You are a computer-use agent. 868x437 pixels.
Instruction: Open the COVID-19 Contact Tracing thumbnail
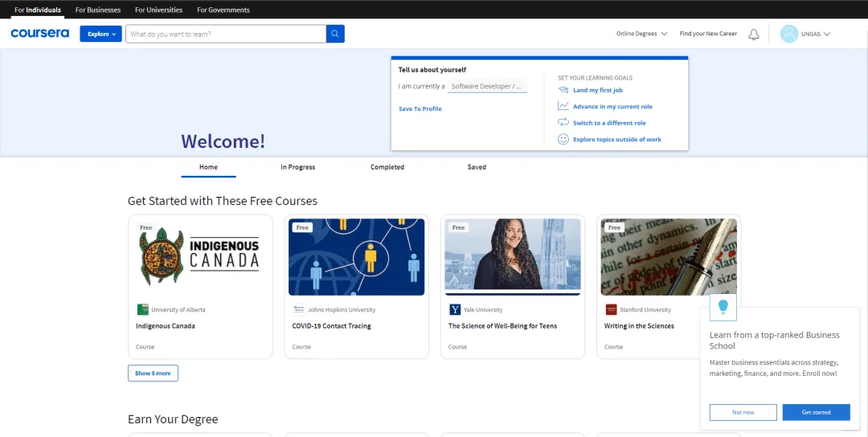click(x=357, y=257)
